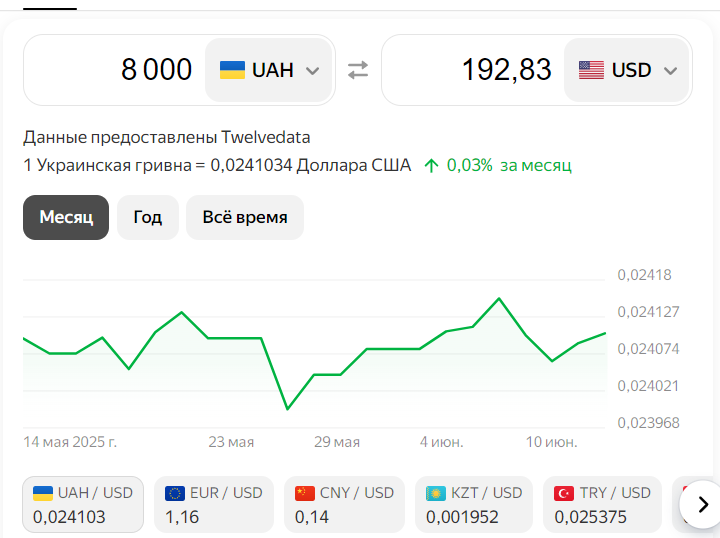720x538 pixels.
Task: Click the Ukrainian flag icon beside UAH
Action: coord(232,70)
